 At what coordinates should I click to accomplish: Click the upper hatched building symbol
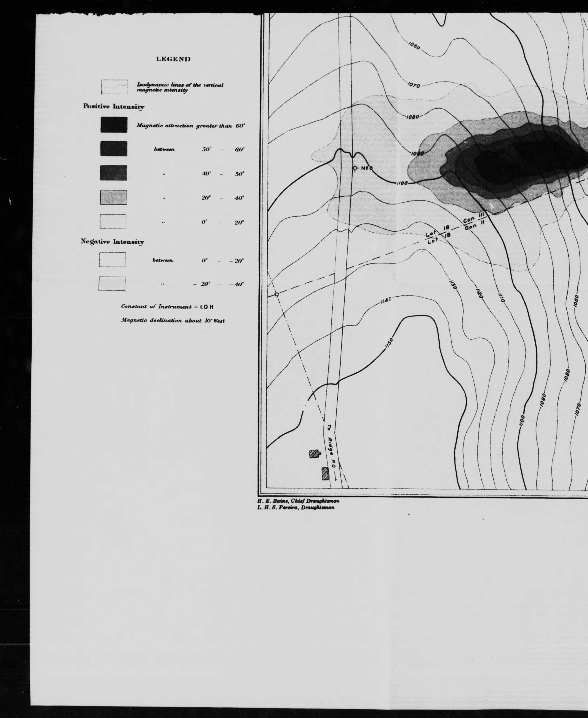314,454
